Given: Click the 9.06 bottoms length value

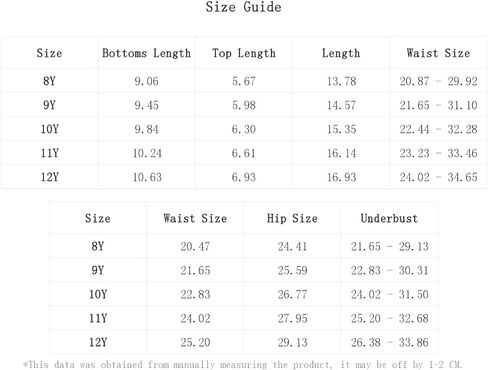Looking at the screenshot, I should pyautogui.click(x=146, y=81).
